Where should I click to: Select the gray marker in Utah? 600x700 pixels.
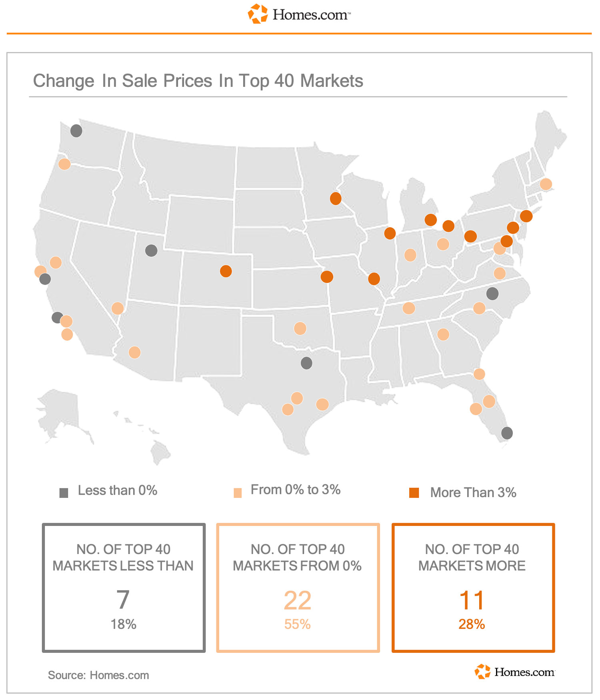[x=151, y=251]
